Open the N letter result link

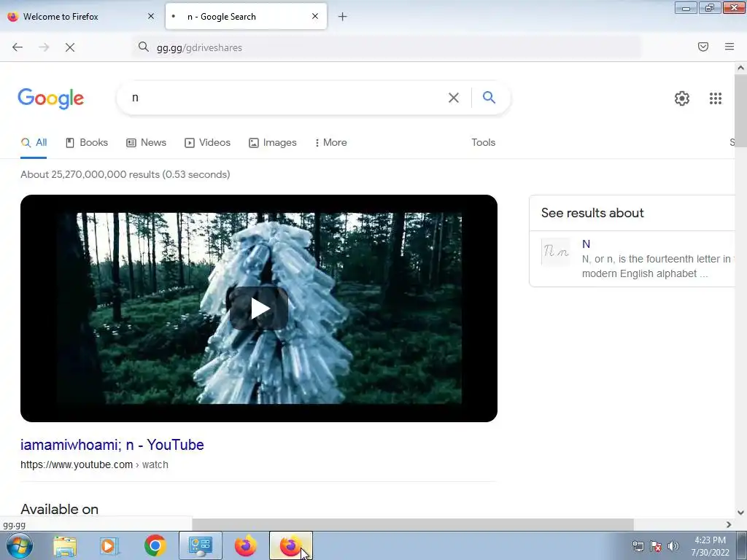coord(586,244)
